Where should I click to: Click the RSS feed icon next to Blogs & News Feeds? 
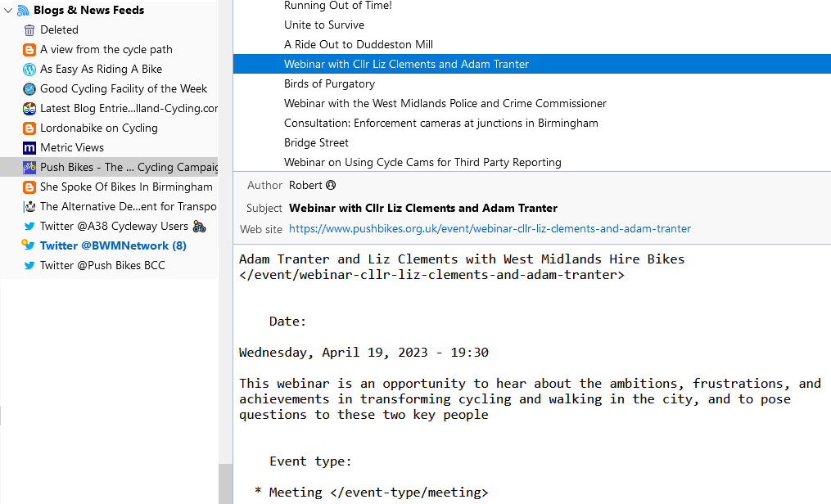pyautogui.click(x=22, y=10)
